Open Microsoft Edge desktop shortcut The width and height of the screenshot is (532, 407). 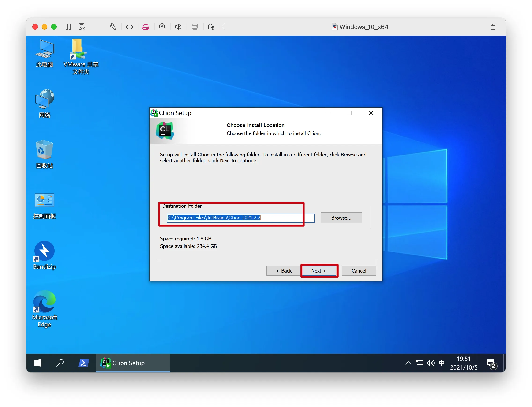44,308
